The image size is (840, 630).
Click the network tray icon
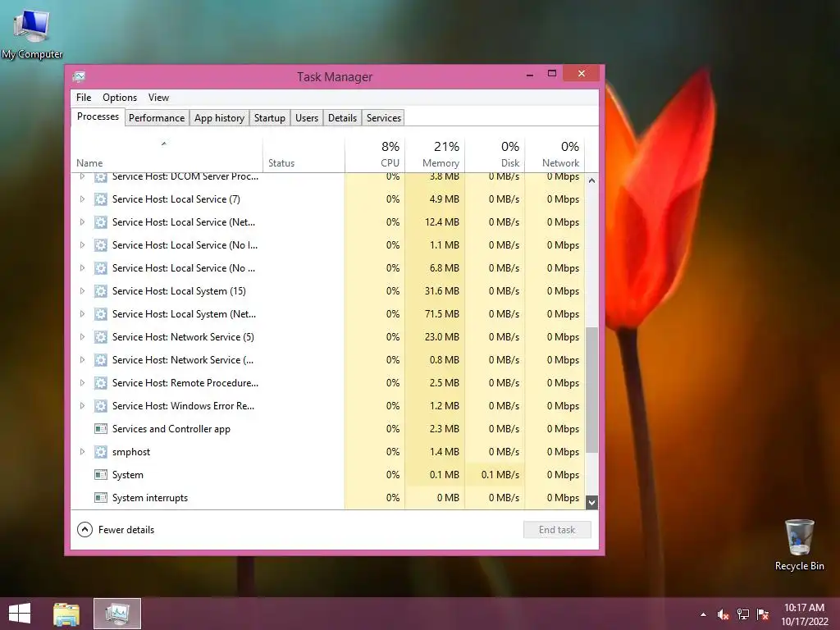point(743,614)
